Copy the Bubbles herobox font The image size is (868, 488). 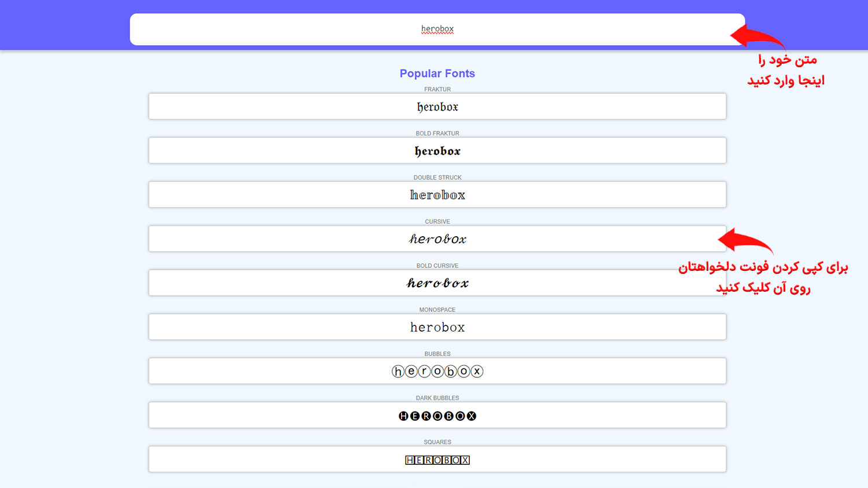click(437, 371)
